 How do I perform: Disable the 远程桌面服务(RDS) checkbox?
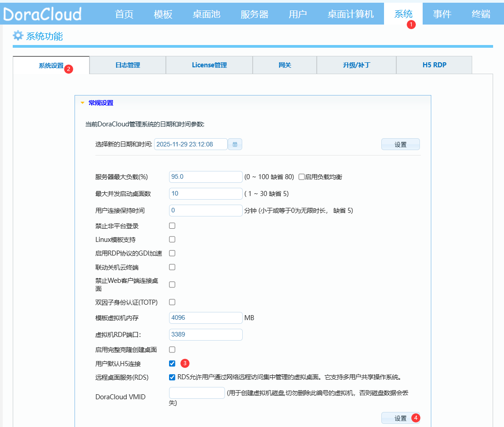pyautogui.click(x=172, y=377)
